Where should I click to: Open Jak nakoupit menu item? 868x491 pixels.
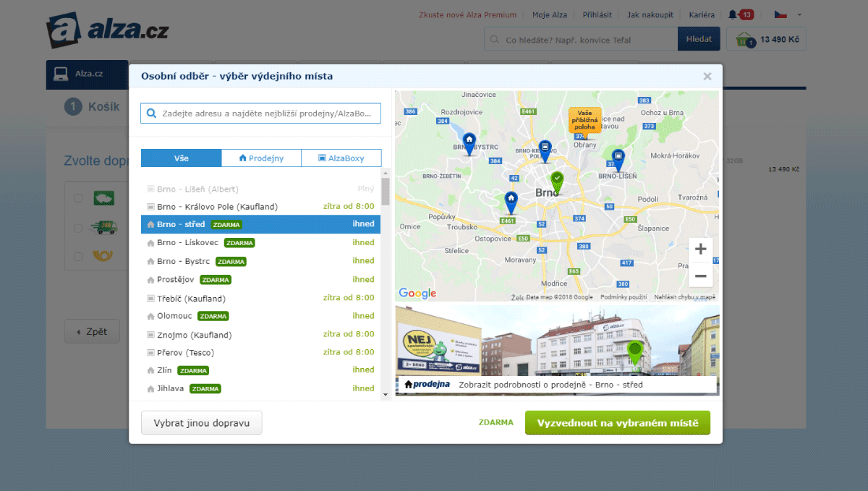pyautogui.click(x=650, y=14)
